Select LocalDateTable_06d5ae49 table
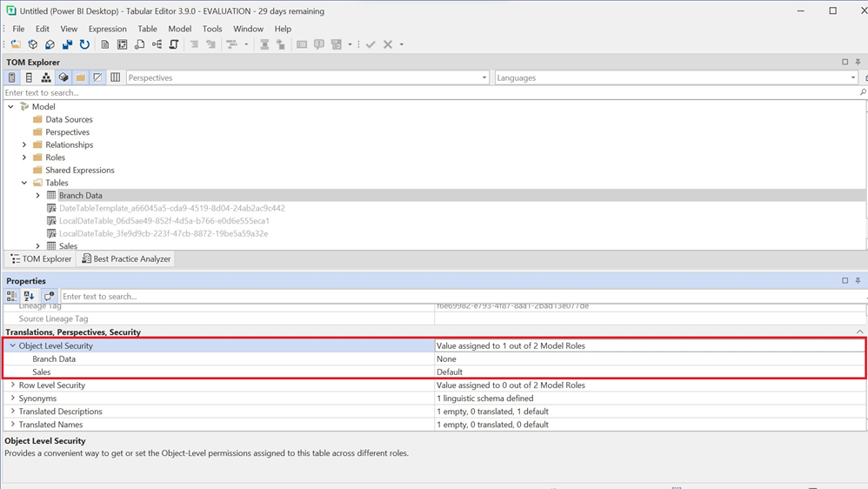The height and width of the screenshot is (489, 868). pyautogui.click(x=164, y=221)
